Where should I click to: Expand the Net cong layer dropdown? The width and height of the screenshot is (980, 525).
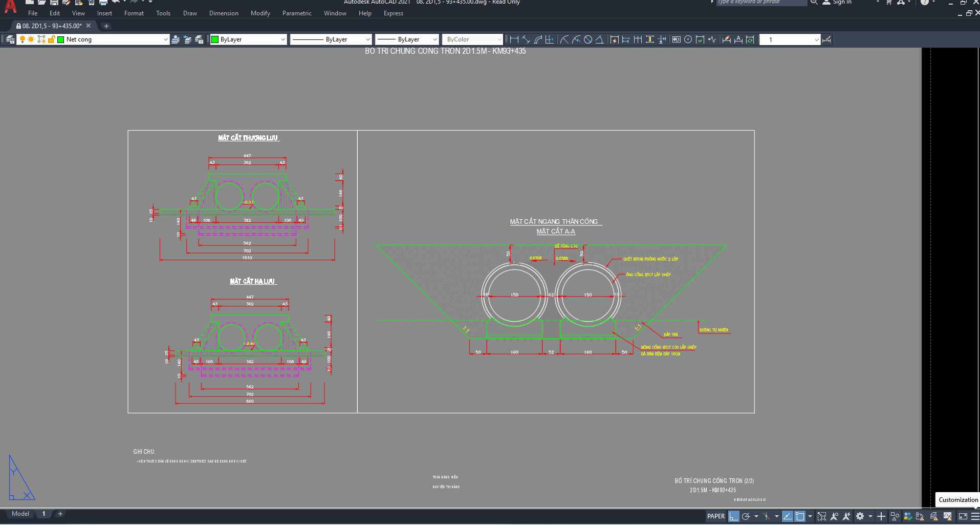click(x=165, y=39)
